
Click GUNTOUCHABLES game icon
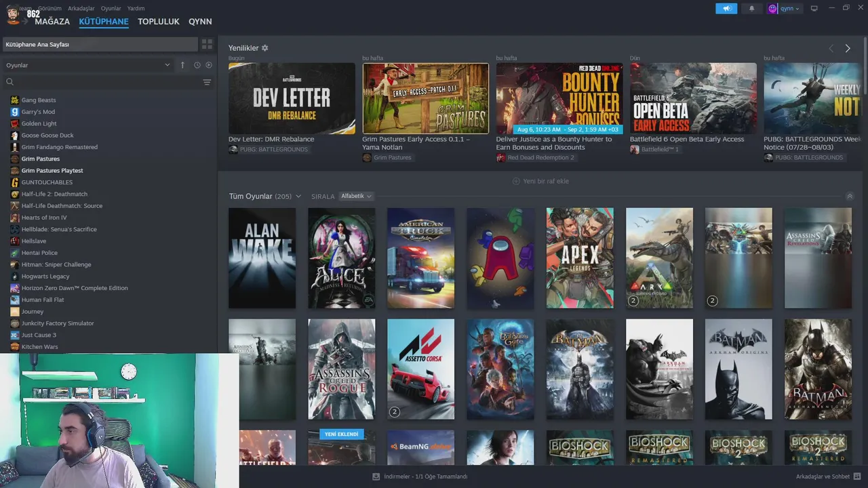tap(15, 182)
